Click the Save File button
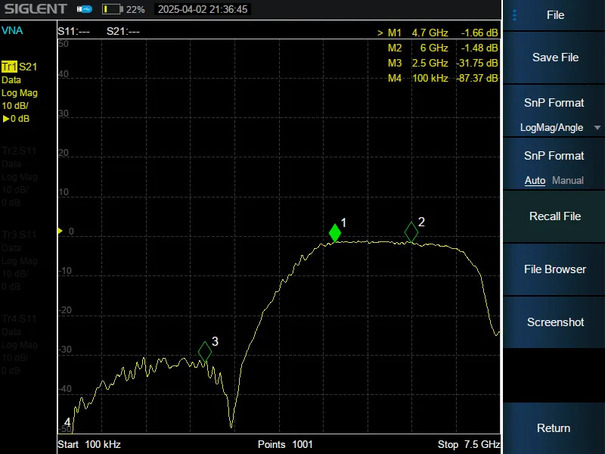605x454 pixels. 554,57
